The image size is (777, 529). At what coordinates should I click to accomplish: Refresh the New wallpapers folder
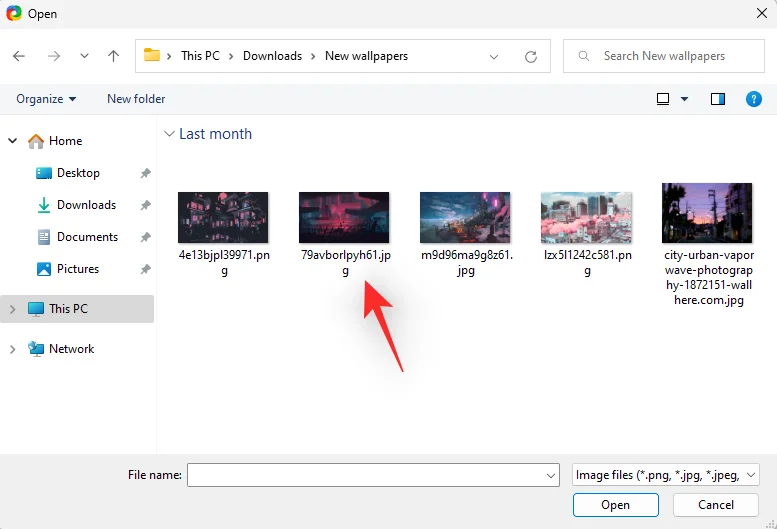[x=531, y=56]
